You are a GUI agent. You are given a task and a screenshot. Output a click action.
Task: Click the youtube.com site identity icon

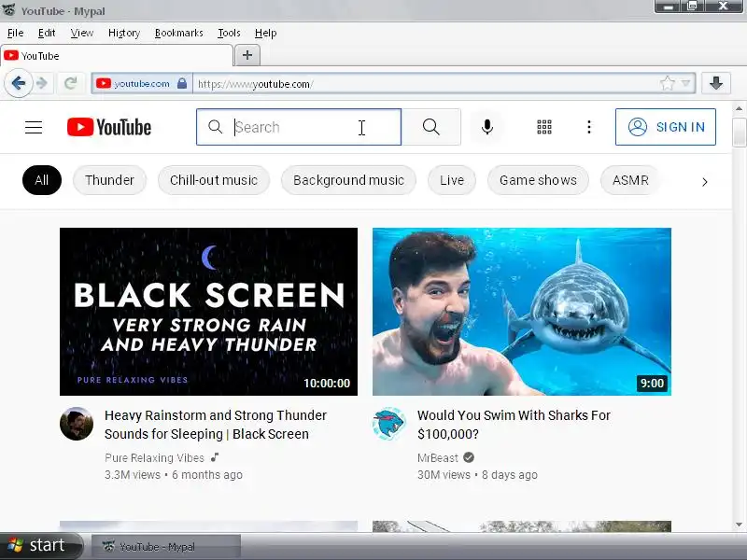(104, 83)
